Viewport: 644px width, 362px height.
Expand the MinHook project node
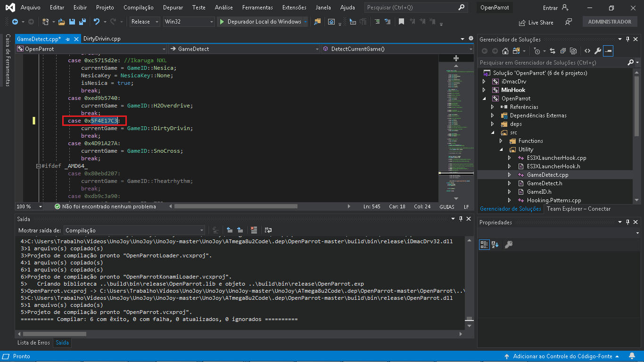(x=484, y=90)
